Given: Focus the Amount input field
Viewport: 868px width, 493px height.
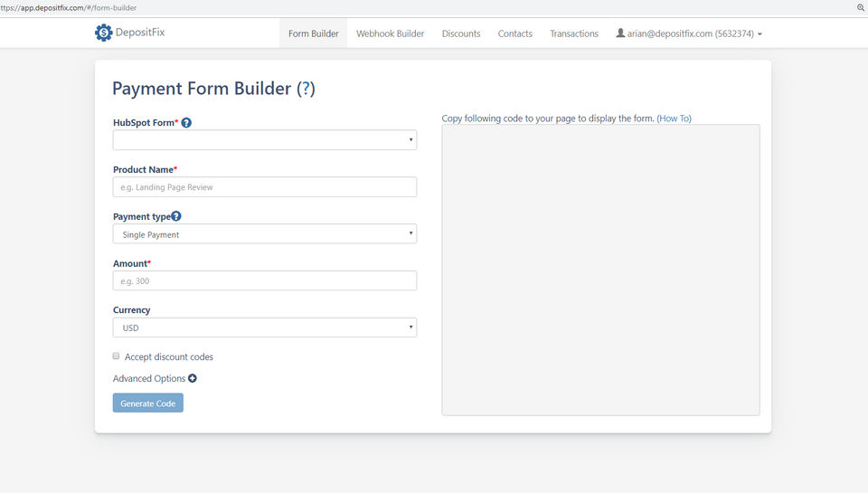Looking at the screenshot, I should (264, 281).
